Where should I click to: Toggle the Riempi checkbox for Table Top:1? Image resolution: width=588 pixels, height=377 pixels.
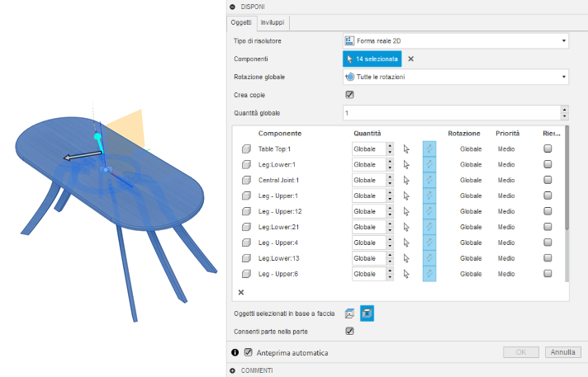click(548, 148)
